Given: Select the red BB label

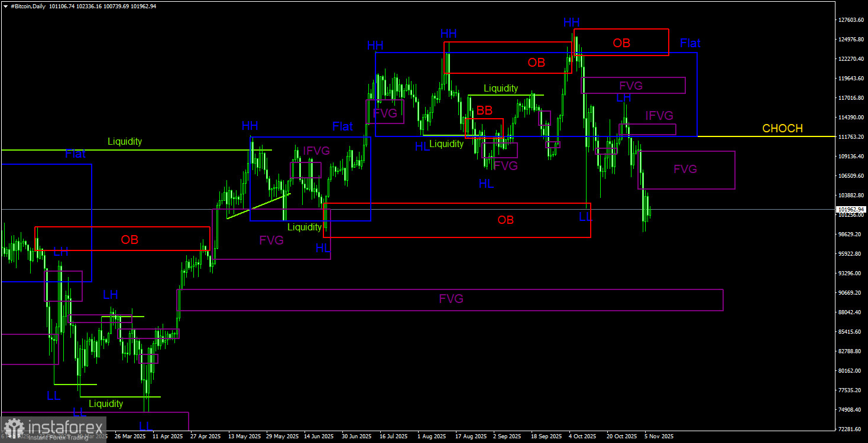Looking at the screenshot, I should click(x=484, y=110).
